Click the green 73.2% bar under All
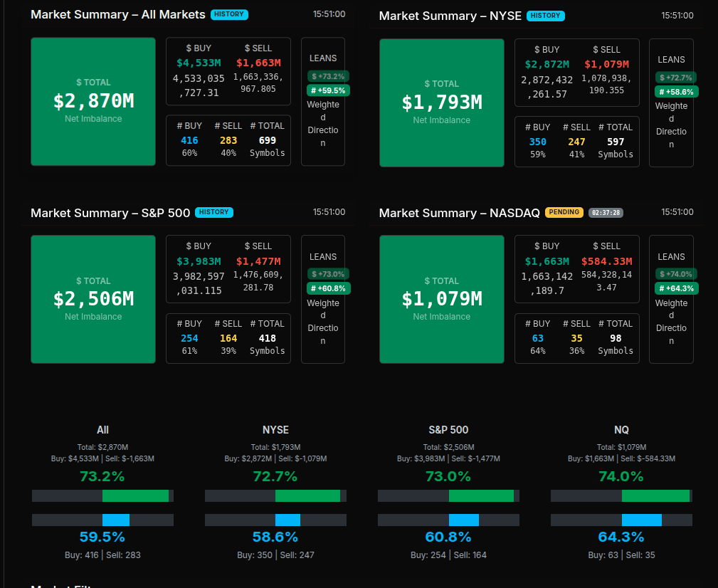The height and width of the screenshot is (588, 718). [135, 495]
